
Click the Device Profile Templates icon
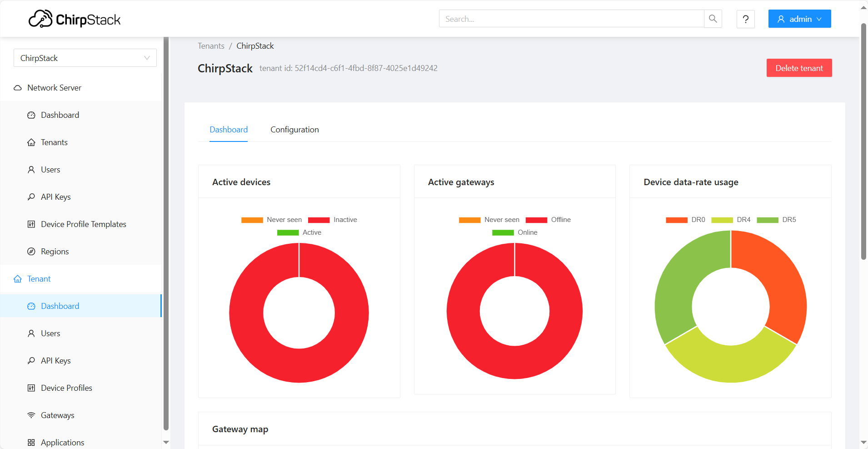tap(31, 224)
